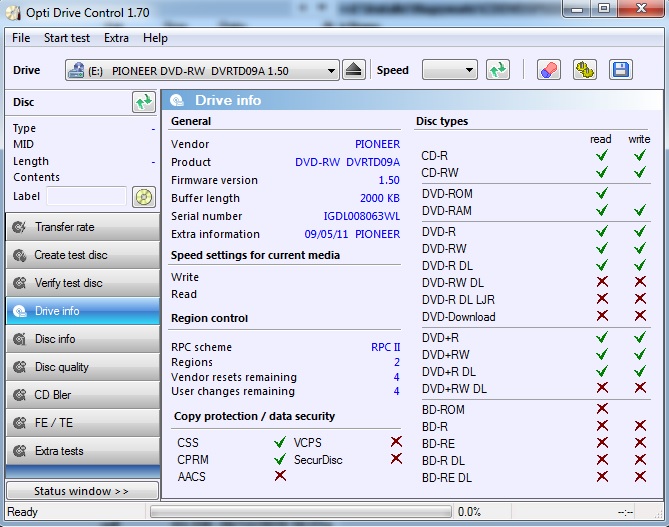Click the CPRM green checkmark
This screenshot has height=527, width=669.
coord(280,459)
